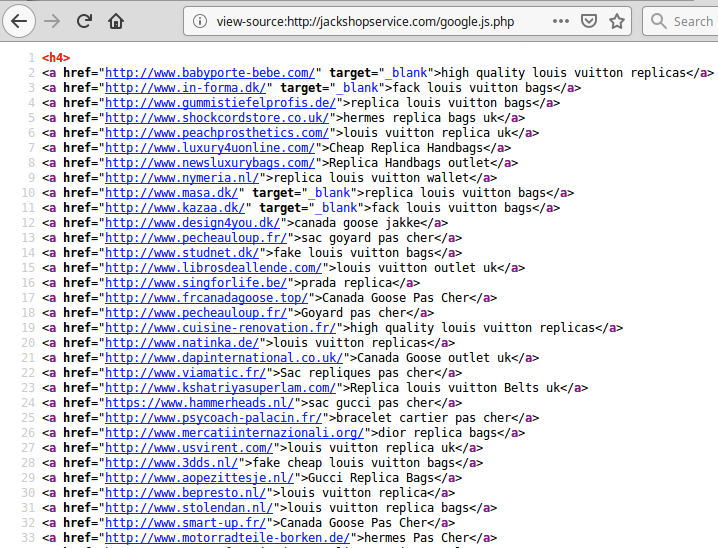
Task: Open the frcanadagoose.top link
Action: [207, 298]
